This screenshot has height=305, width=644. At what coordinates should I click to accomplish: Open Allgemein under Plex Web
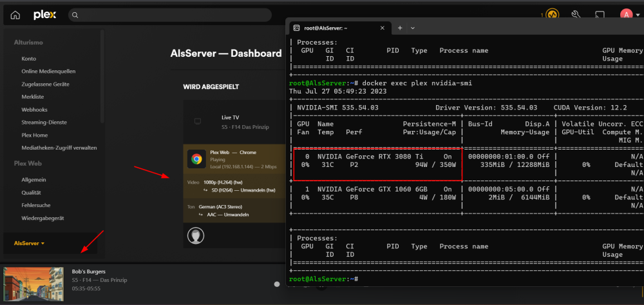tap(33, 180)
